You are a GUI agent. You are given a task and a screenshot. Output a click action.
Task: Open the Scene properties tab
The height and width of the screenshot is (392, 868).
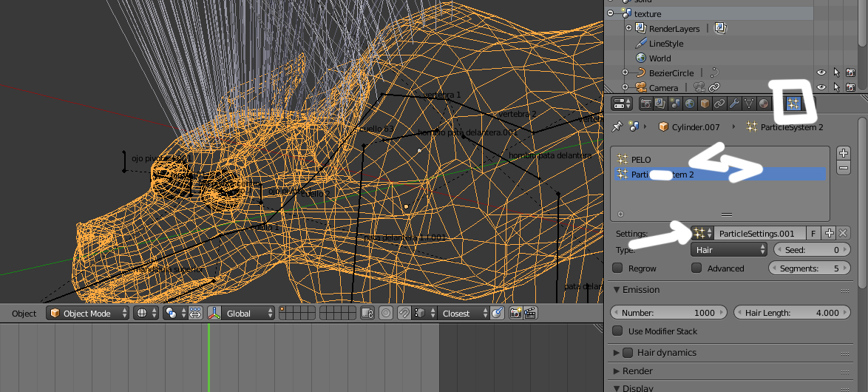click(x=675, y=103)
